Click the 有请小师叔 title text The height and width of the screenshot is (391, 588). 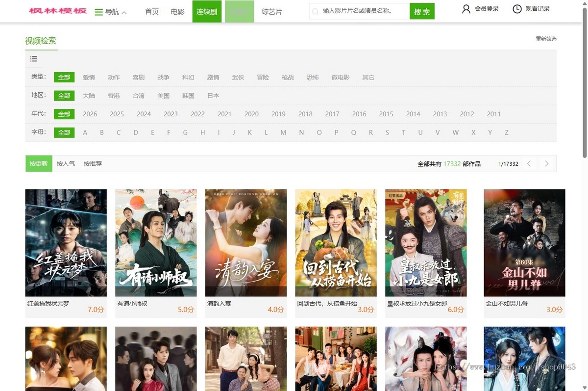(x=132, y=304)
